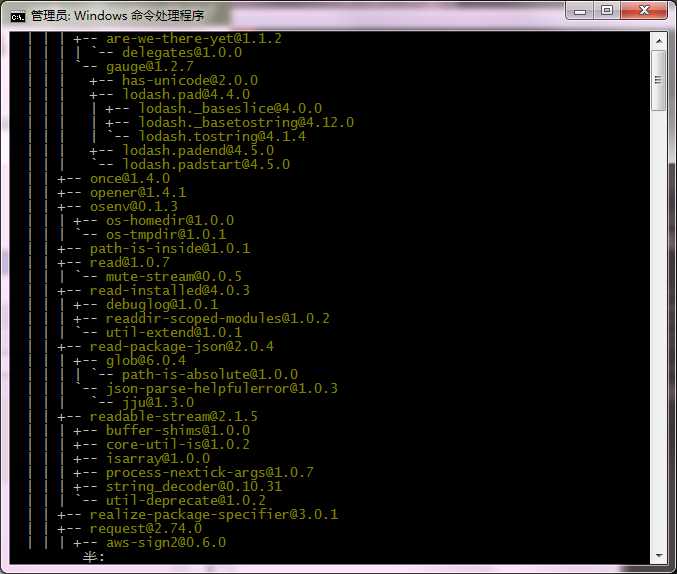Click core-util-is@1.0.2 text
Screen dimensions: 677x574
tap(178, 444)
